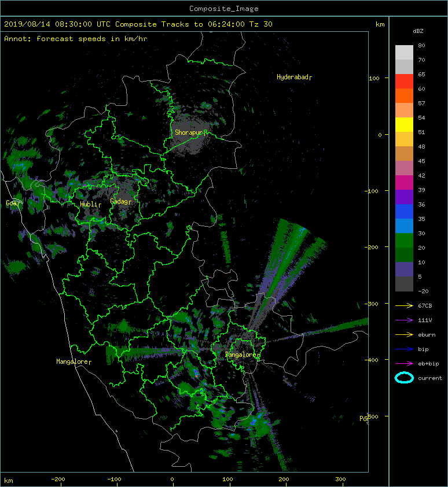Image resolution: width=448 pixels, height=487 pixels.
Task: Select the current legend label
Action: pyautogui.click(x=430, y=378)
